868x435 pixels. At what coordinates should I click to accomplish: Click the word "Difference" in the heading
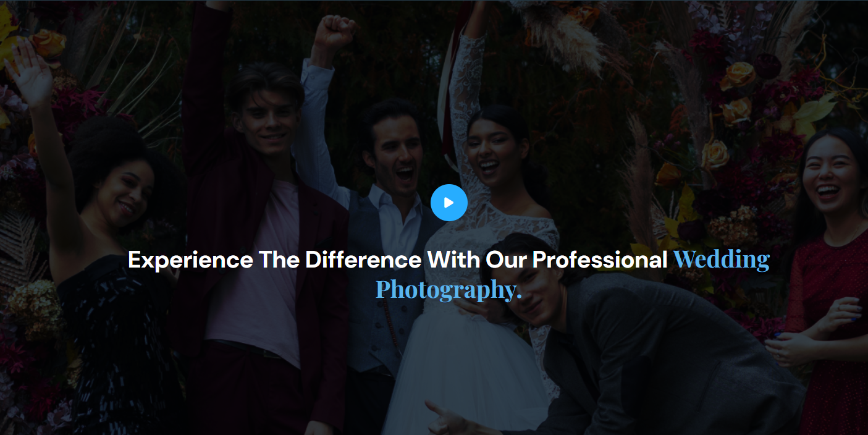363,260
